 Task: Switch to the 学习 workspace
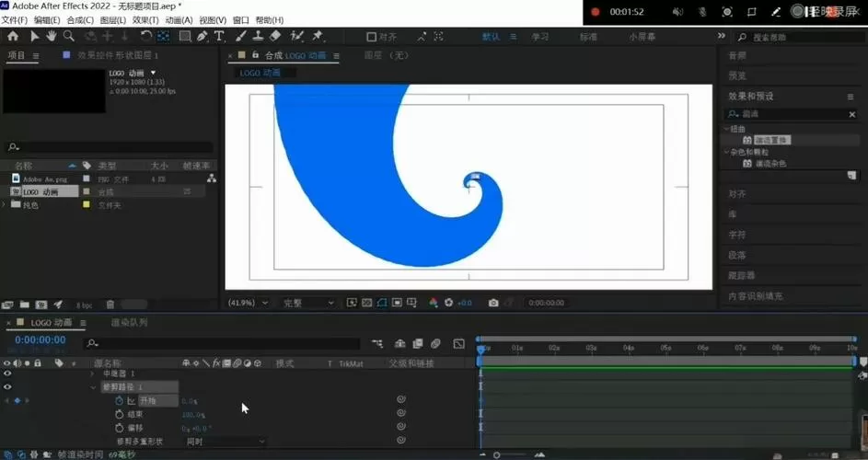(539, 37)
